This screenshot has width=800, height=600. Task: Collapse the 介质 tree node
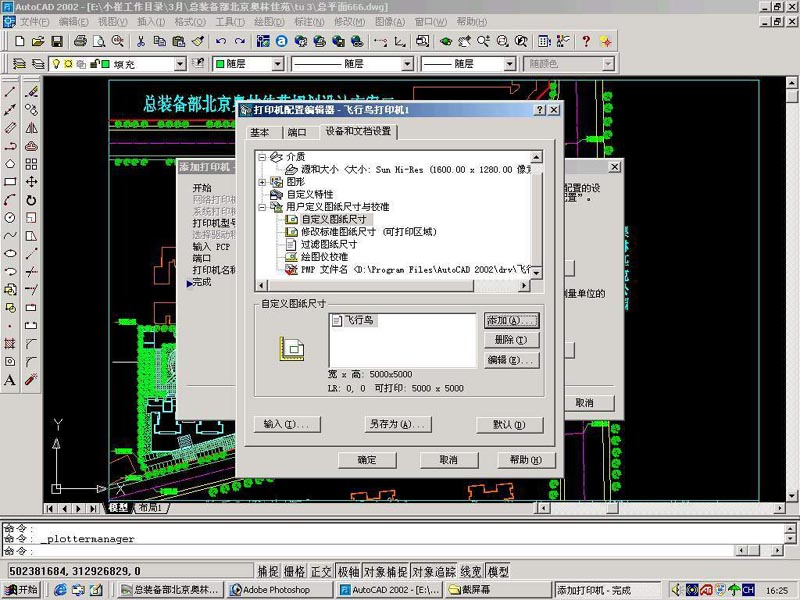coord(262,157)
